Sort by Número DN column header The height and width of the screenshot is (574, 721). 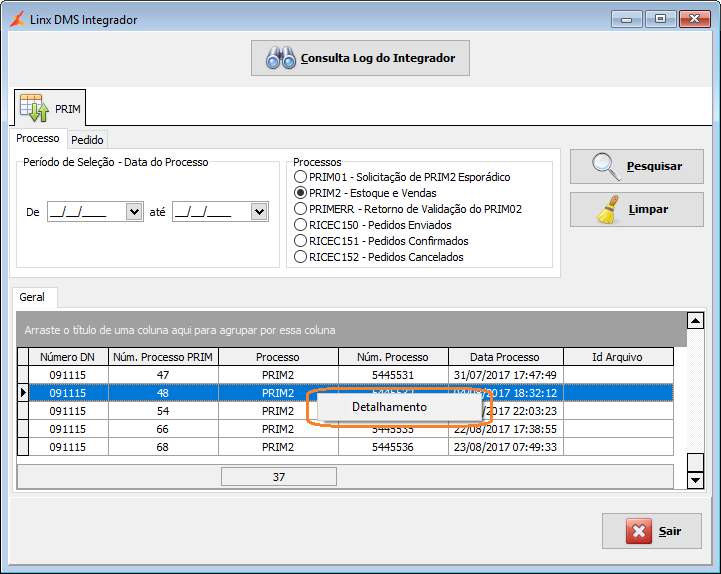[x=68, y=357]
